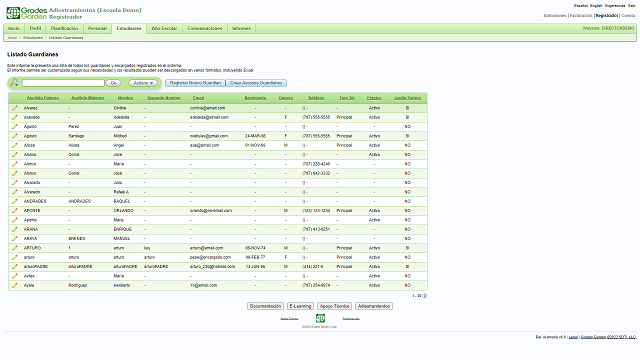Open the Legal footer link
This screenshot has width=640, height=360.
click(x=573, y=337)
